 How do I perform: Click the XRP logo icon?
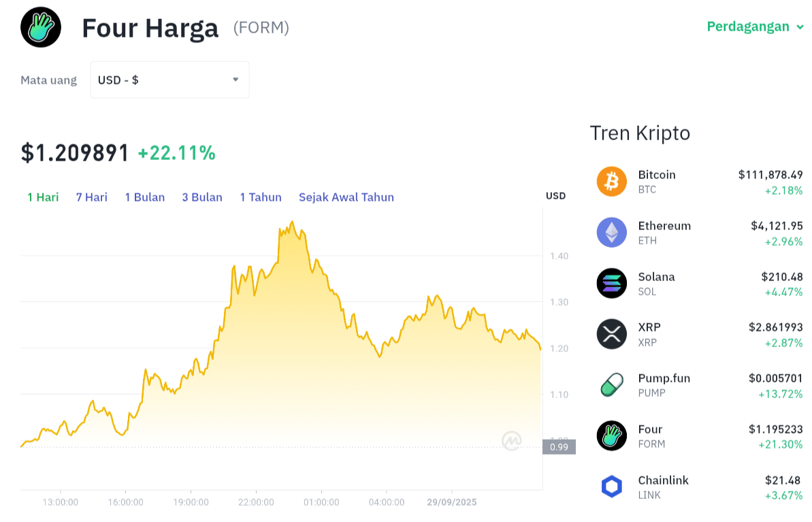611,334
